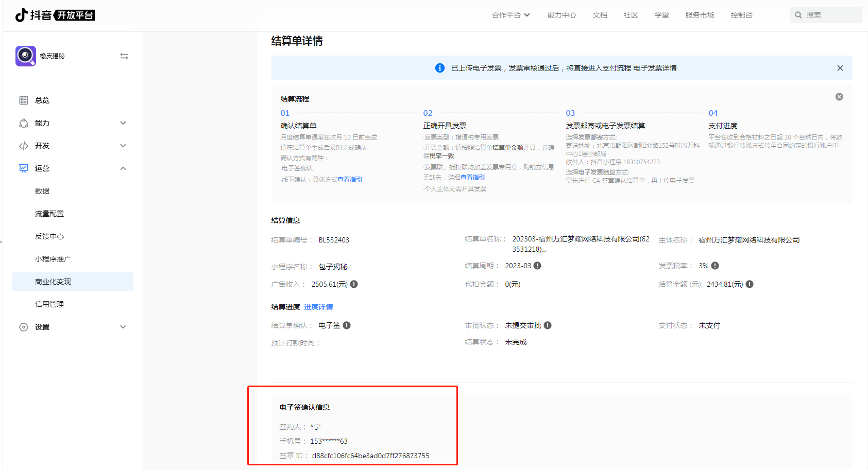The height and width of the screenshot is (470, 868).
Task: Click the info icon beside 3% tax rate
Action: pos(715,266)
